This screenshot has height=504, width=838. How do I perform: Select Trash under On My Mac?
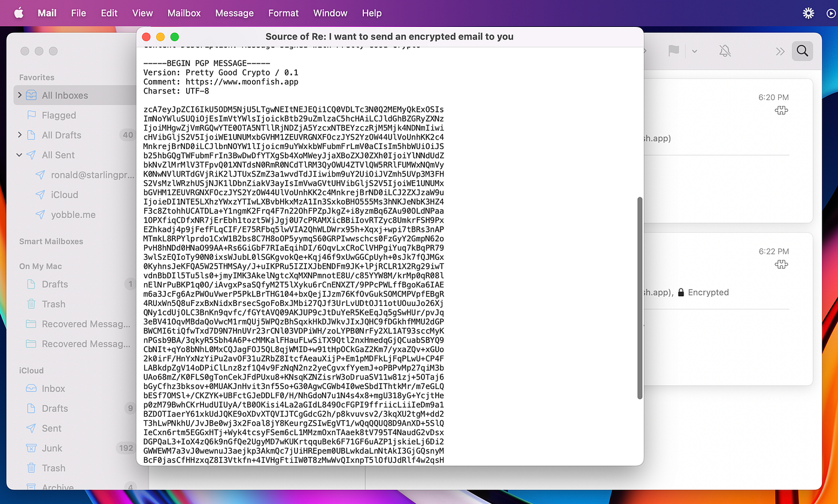pos(74,304)
